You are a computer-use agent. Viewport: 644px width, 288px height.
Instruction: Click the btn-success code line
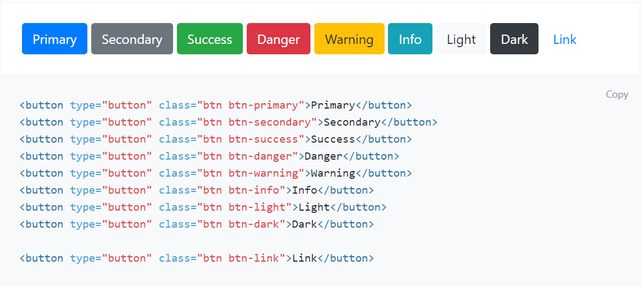[x=215, y=139]
